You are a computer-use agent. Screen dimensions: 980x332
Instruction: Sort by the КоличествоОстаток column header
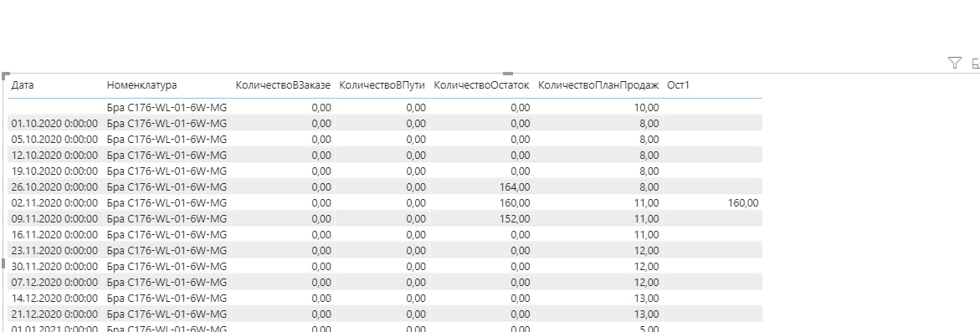(481, 85)
